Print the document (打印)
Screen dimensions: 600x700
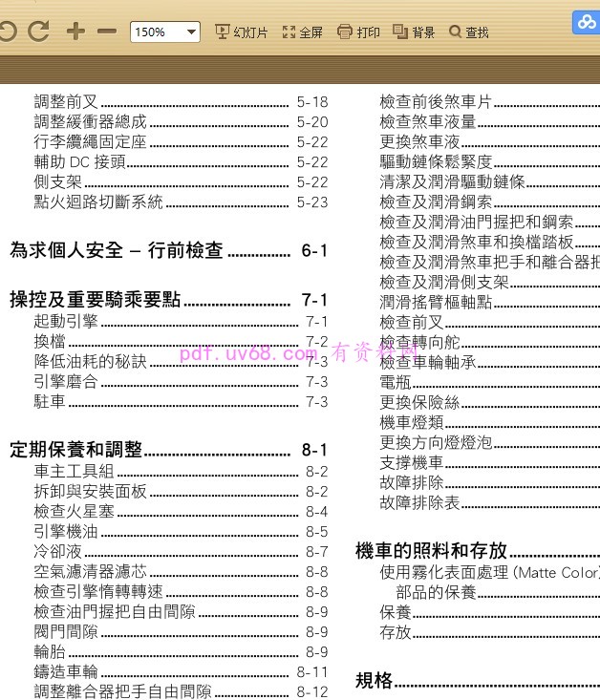[358, 32]
